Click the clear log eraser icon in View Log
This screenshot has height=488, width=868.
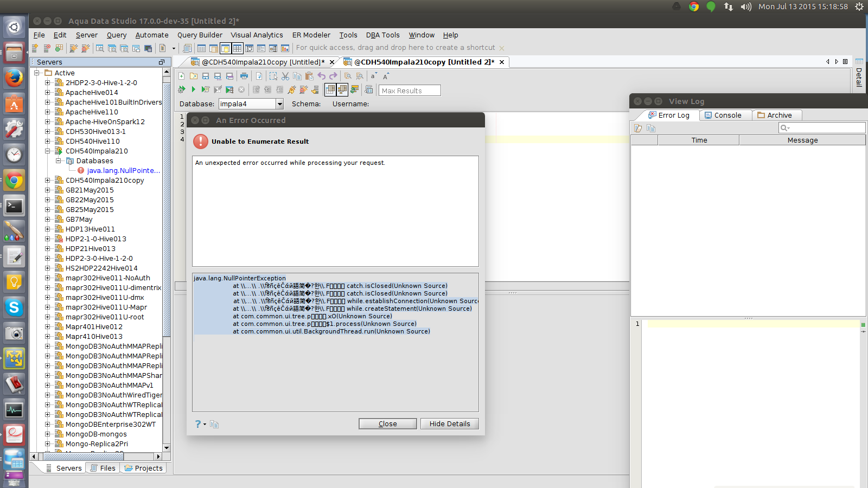pyautogui.click(x=639, y=128)
